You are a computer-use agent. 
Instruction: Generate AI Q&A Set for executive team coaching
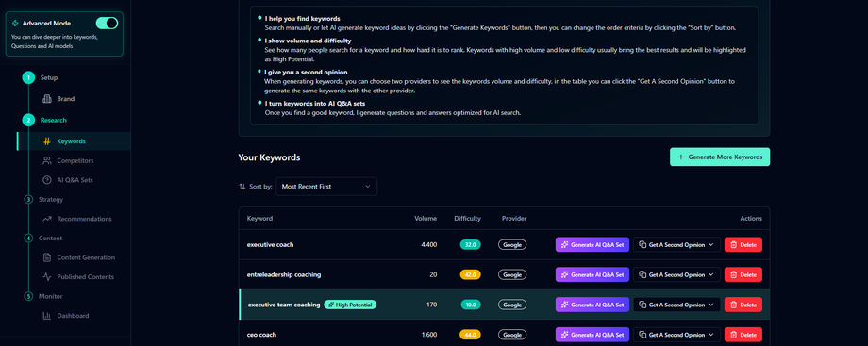pyautogui.click(x=593, y=305)
